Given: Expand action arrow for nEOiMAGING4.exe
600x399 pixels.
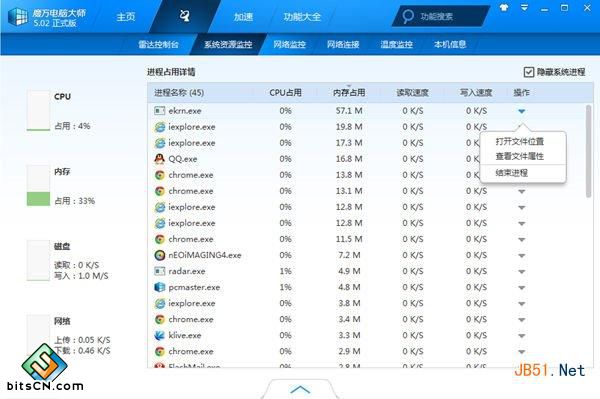Looking at the screenshot, I should [522, 256].
